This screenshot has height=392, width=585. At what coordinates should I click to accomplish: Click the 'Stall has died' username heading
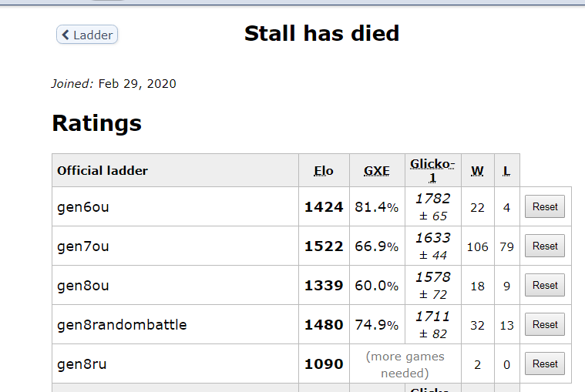coord(321,34)
